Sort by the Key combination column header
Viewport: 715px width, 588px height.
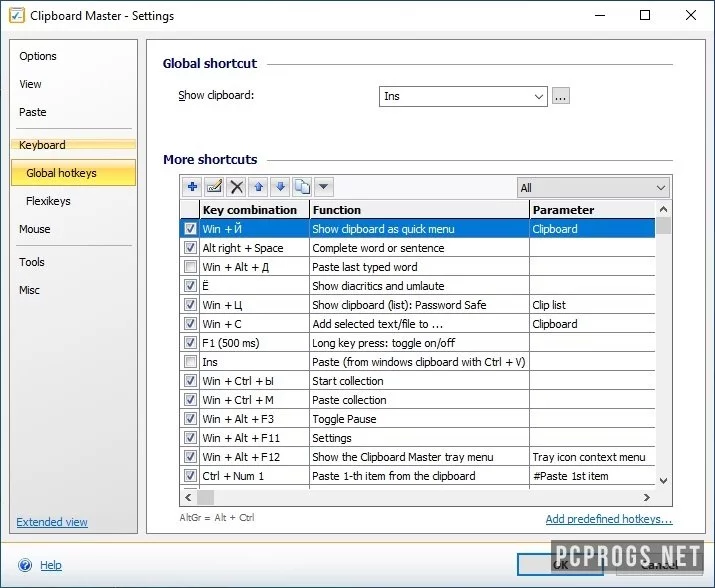[254, 210]
